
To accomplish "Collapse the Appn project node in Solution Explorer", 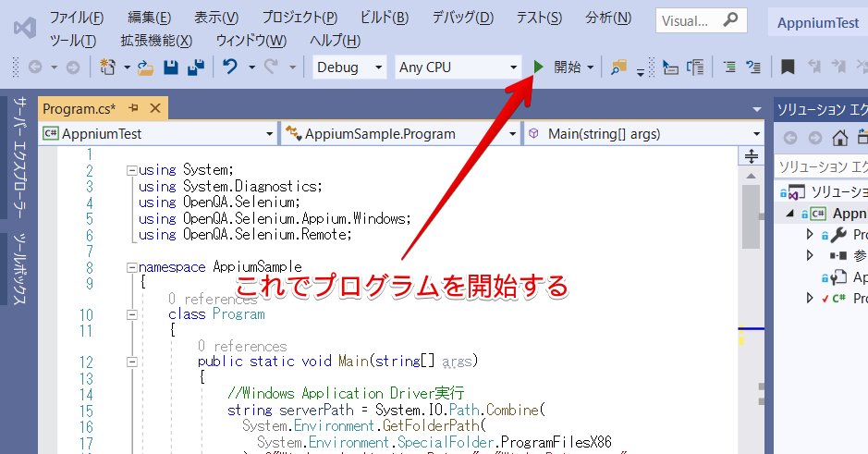I will click(x=790, y=214).
